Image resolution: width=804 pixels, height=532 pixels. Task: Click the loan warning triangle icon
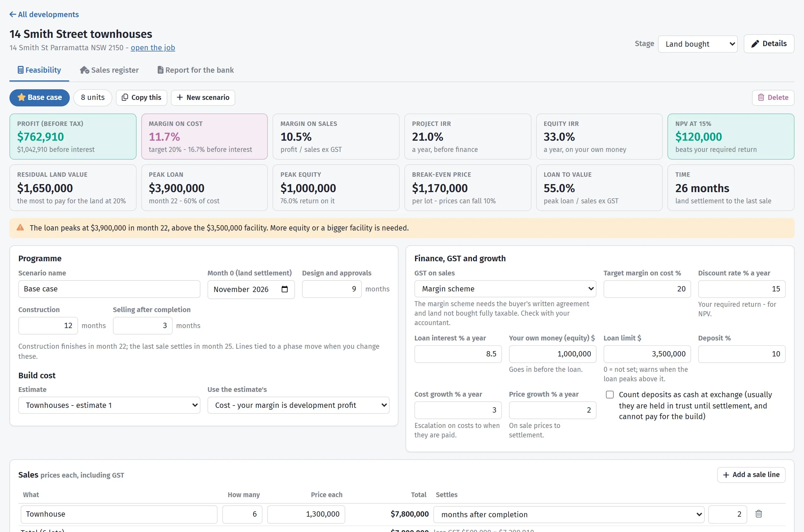click(x=20, y=228)
